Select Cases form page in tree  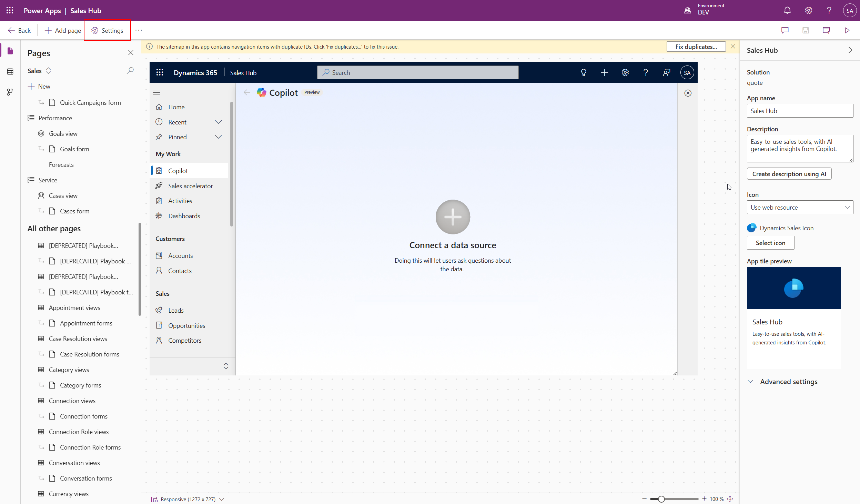tap(74, 211)
